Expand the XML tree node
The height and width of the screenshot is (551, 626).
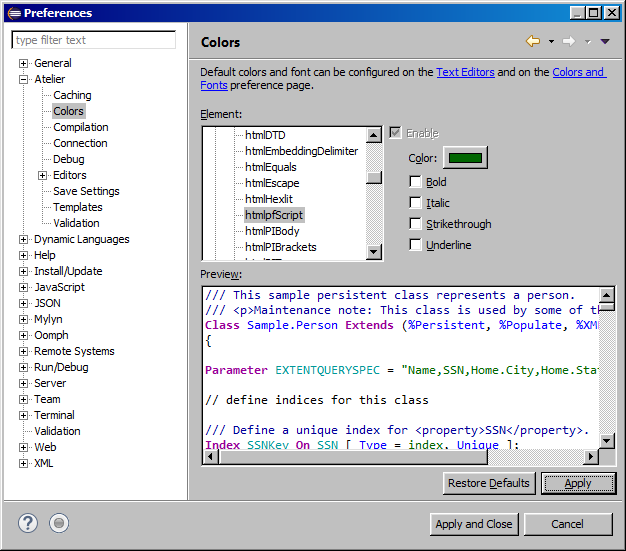tap(24, 463)
